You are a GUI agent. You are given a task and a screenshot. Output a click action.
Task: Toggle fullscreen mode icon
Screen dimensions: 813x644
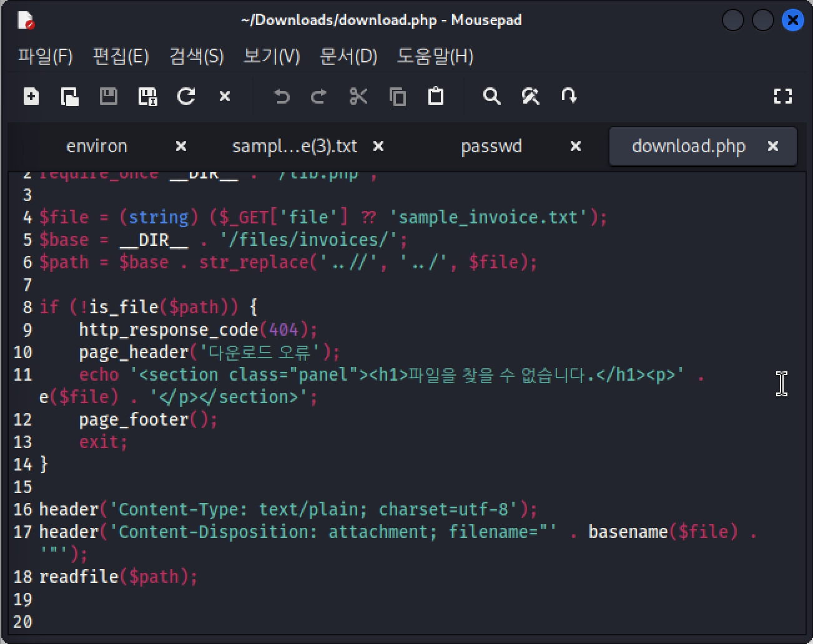click(x=783, y=96)
